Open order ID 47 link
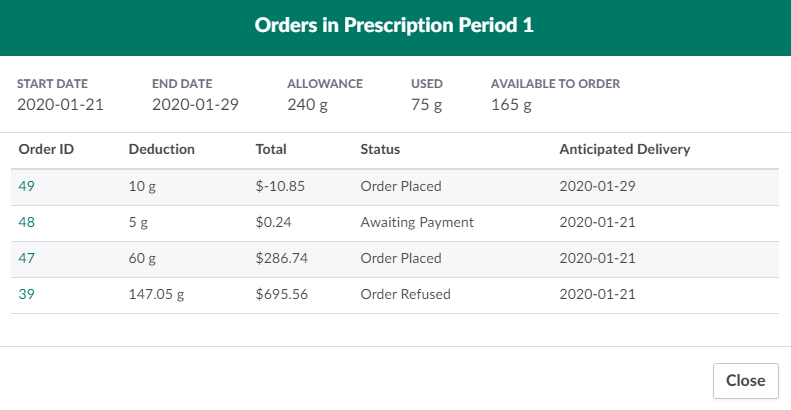Image resolution: width=791 pixels, height=410 pixels. click(26, 258)
